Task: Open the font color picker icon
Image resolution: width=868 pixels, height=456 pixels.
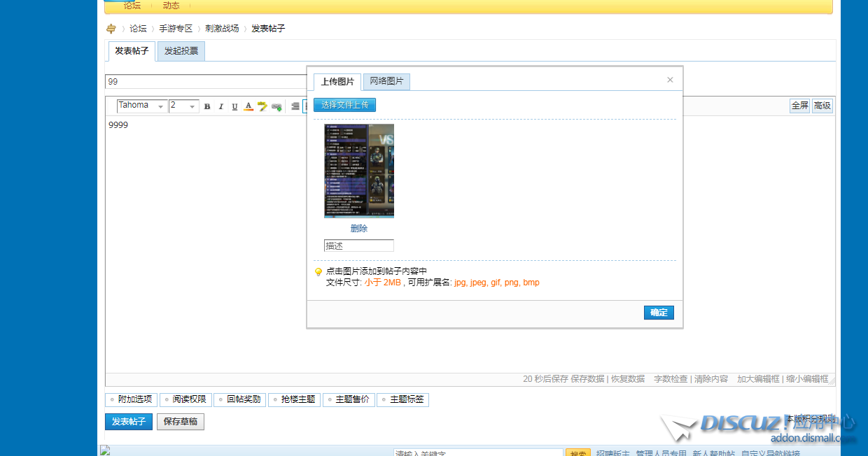Action: coord(248,107)
